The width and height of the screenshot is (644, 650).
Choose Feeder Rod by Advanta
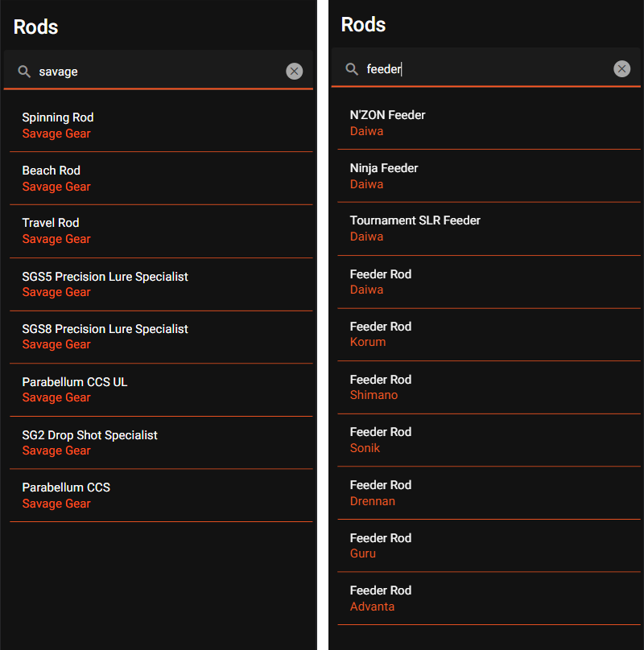point(489,599)
